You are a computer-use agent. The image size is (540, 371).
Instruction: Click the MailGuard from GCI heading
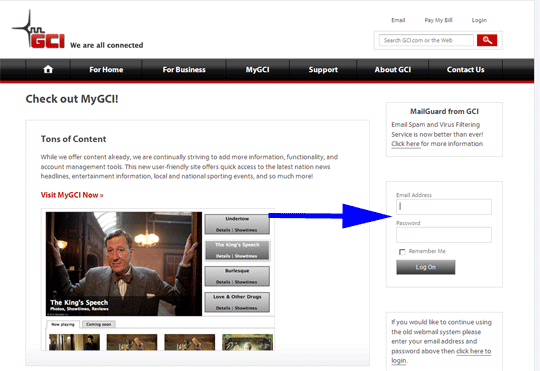[444, 112]
